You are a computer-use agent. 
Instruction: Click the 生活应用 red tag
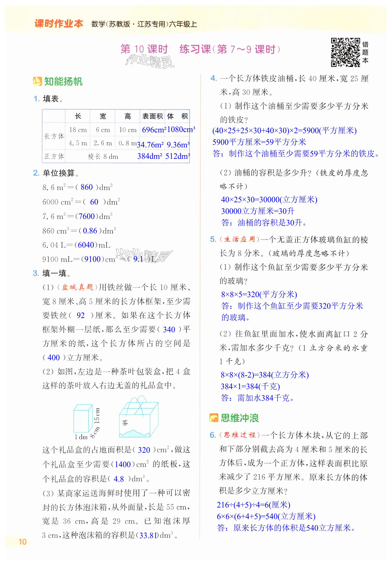[240, 239]
